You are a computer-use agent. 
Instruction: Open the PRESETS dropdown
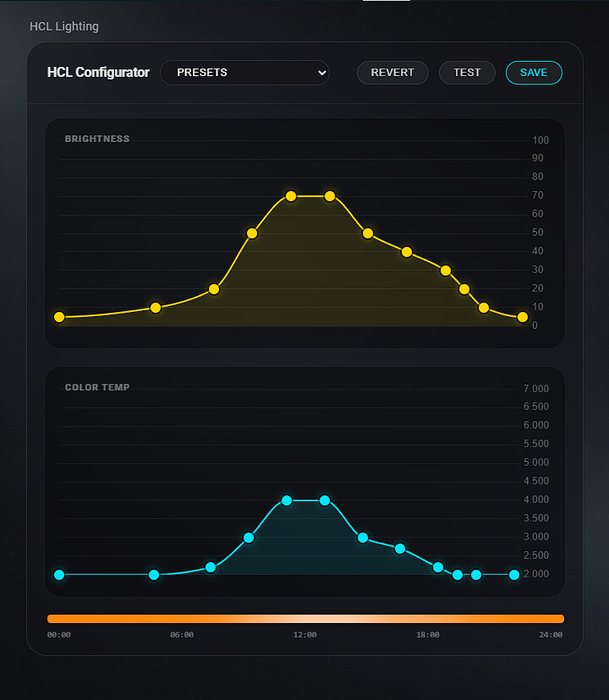pyautogui.click(x=244, y=73)
